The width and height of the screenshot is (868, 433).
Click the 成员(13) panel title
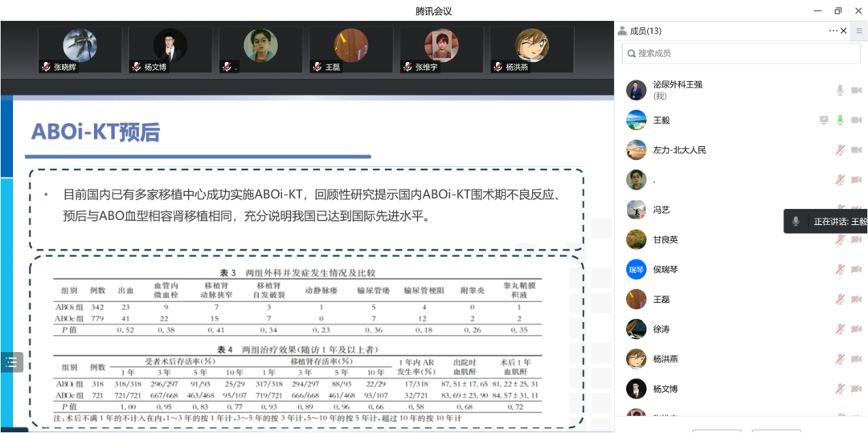645,31
